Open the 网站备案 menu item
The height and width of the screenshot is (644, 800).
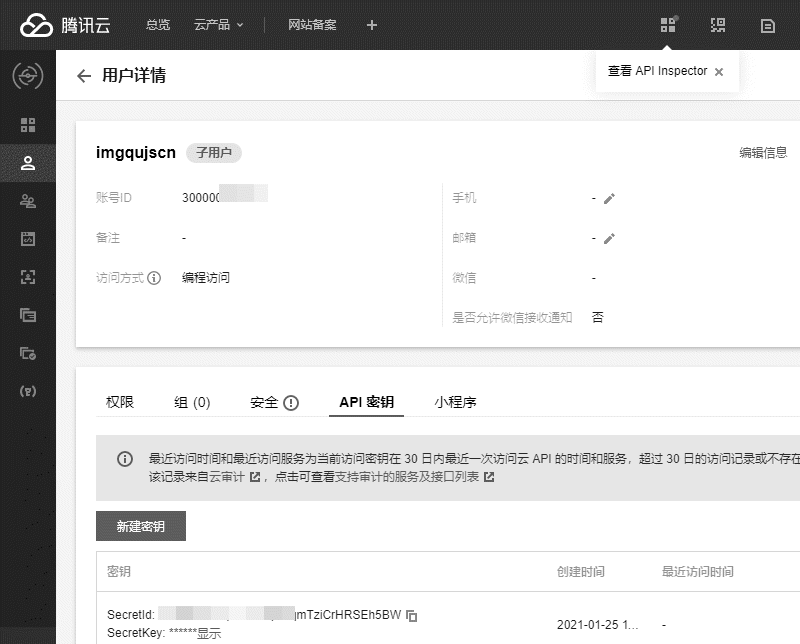click(313, 24)
